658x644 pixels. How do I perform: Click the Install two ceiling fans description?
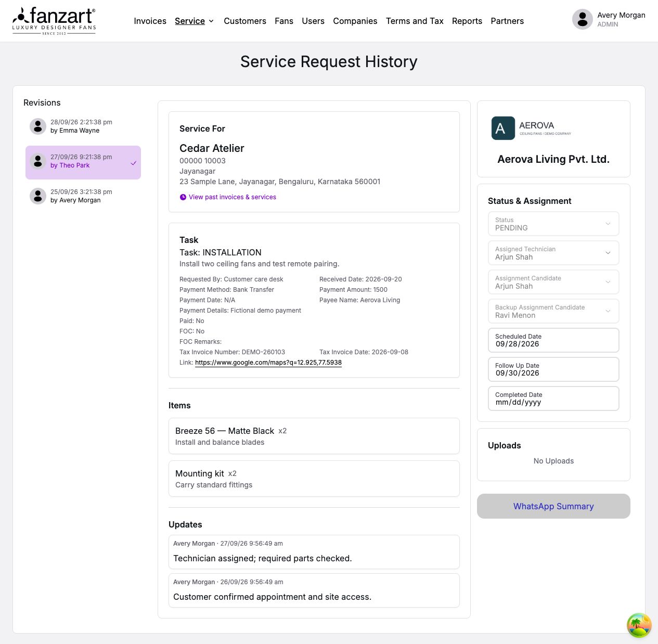[259, 264]
